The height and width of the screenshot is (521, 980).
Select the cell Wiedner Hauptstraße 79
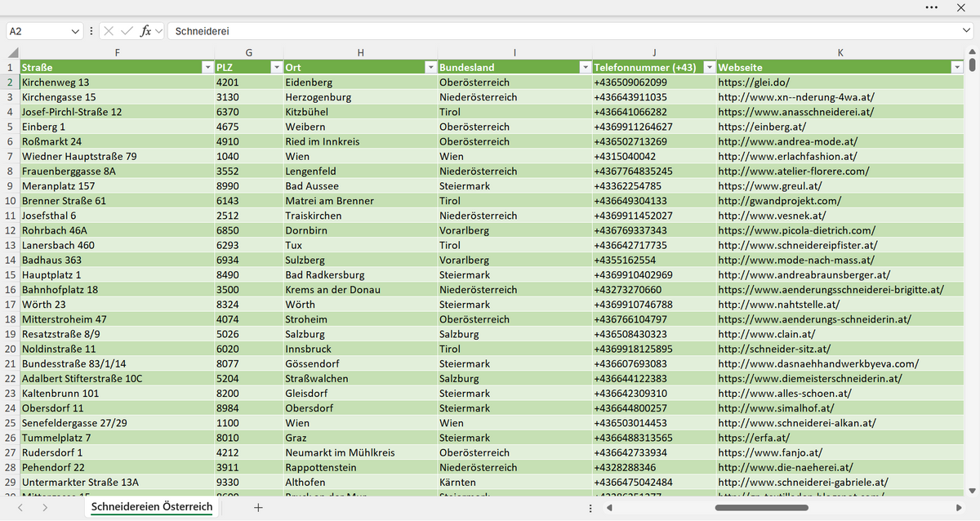click(x=118, y=156)
